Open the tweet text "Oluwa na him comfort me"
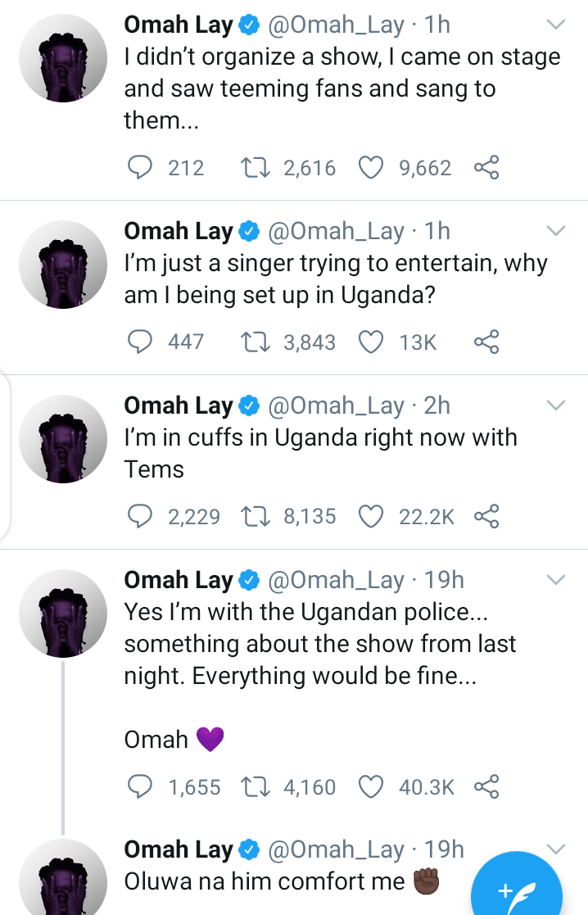The width and height of the screenshot is (588, 915). coord(264,881)
